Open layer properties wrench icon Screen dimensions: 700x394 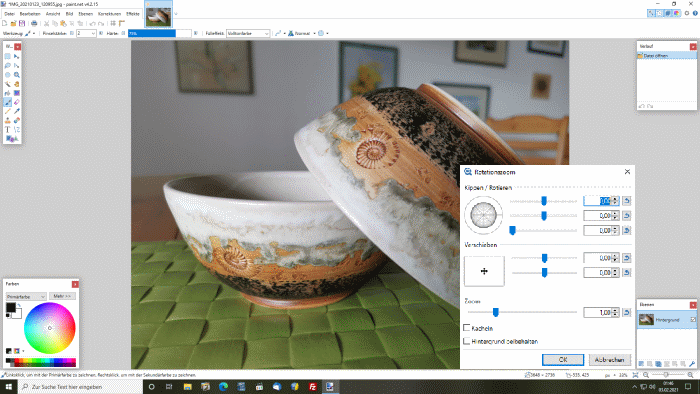(692, 364)
